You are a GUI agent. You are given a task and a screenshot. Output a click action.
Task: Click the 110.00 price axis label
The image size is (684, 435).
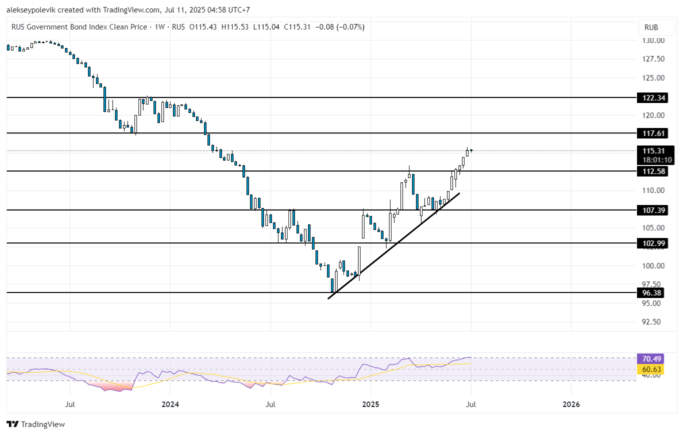(x=653, y=190)
